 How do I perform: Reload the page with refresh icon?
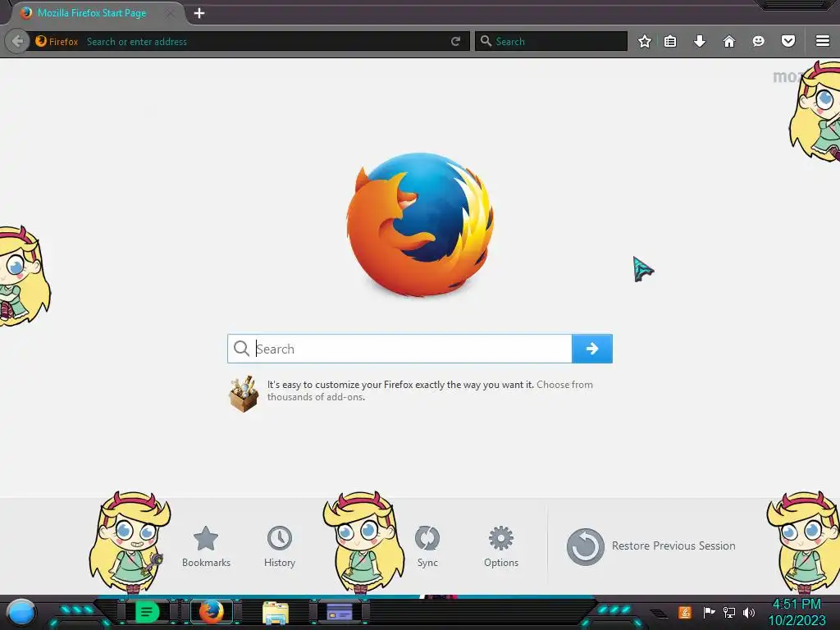[456, 41]
